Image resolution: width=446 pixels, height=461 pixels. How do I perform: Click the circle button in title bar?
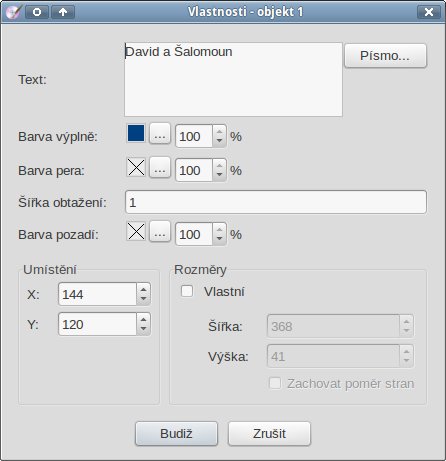[x=37, y=12]
